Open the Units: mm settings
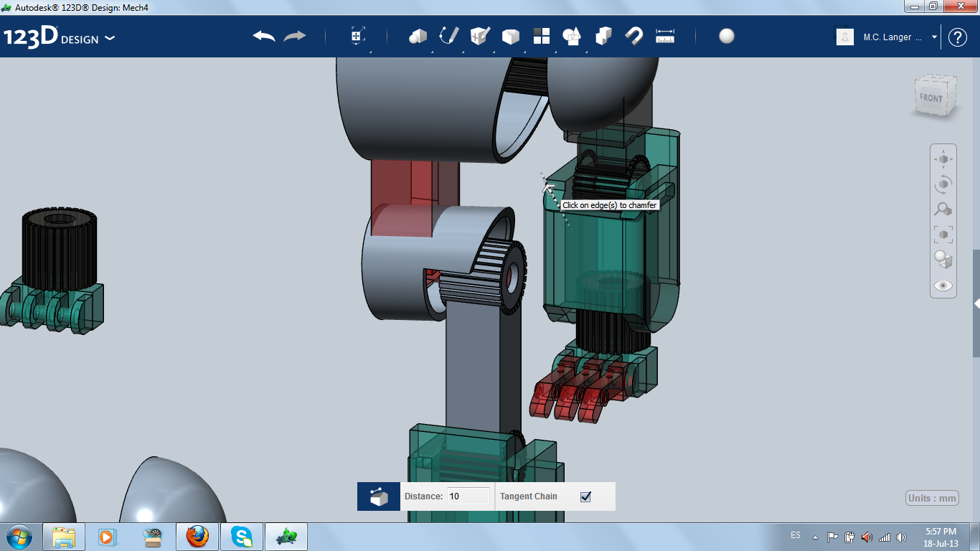The height and width of the screenshot is (551, 980). (x=933, y=498)
